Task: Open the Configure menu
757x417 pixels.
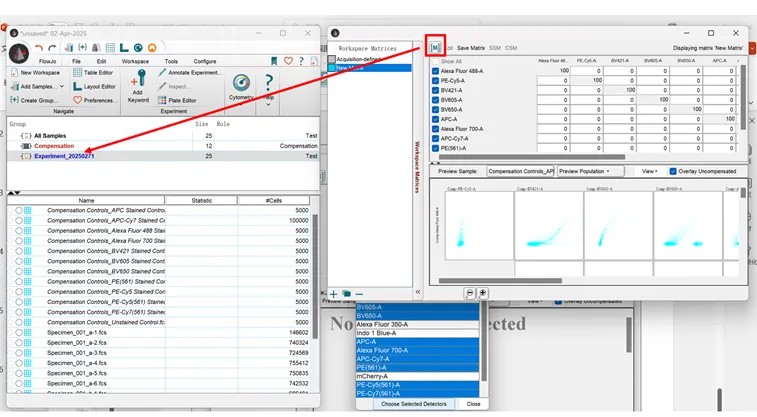Action: point(204,61)
